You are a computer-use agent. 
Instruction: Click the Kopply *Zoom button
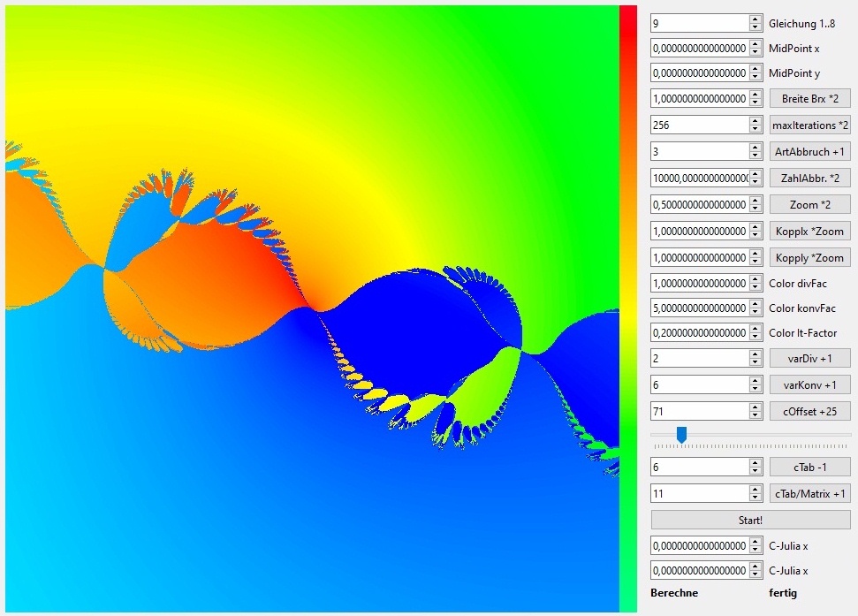(x=810, y=258)
